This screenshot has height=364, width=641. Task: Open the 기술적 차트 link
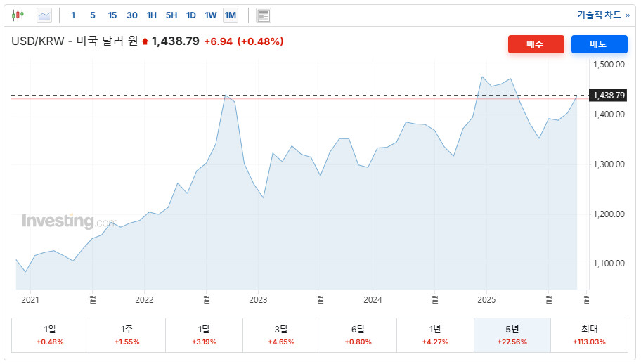(x=603, y=15)
